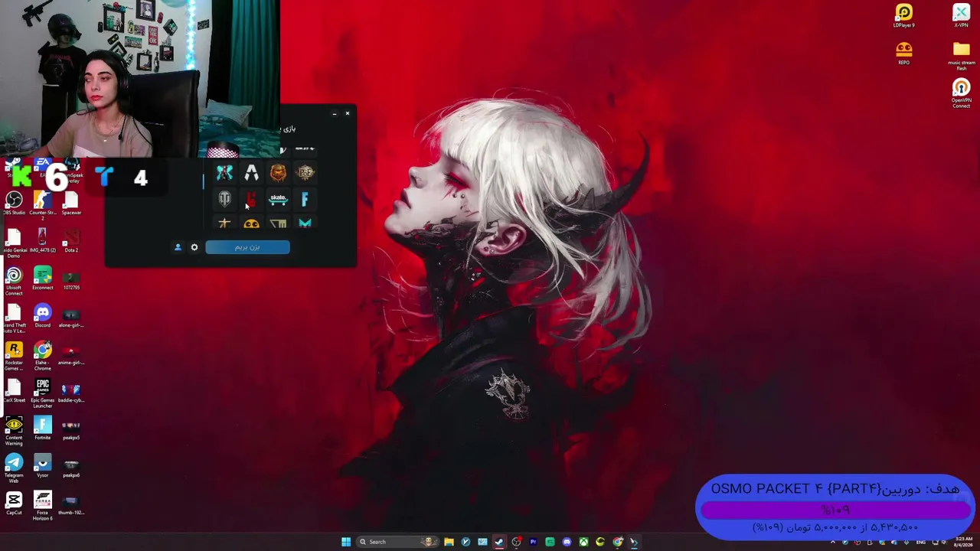Viewport: 980px width, 551px height.
Task: Select the OpenVPN Connect desktop shortcut
Action: click(962, 94)
